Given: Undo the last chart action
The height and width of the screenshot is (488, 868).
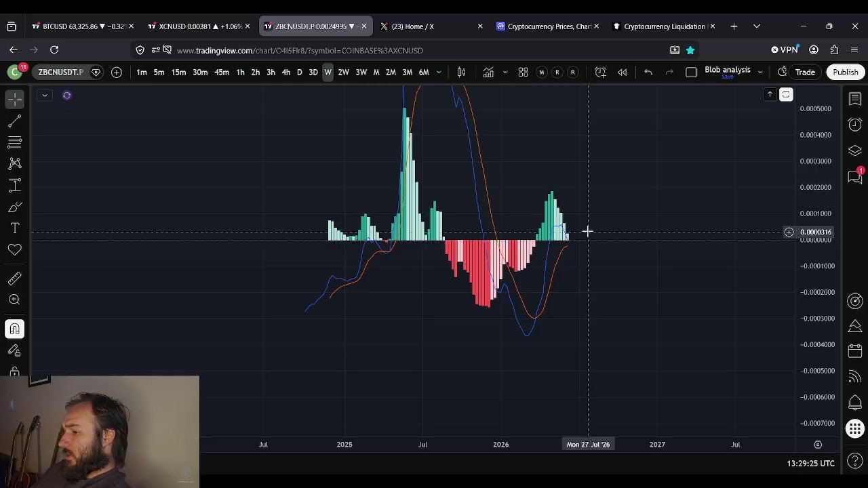Looking at the screenshot, I should tap(648, 72).
